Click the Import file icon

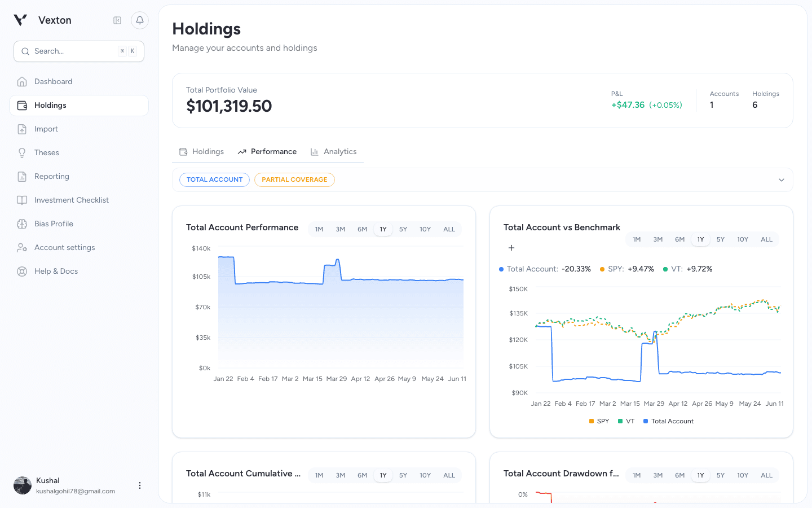(22, 129)
